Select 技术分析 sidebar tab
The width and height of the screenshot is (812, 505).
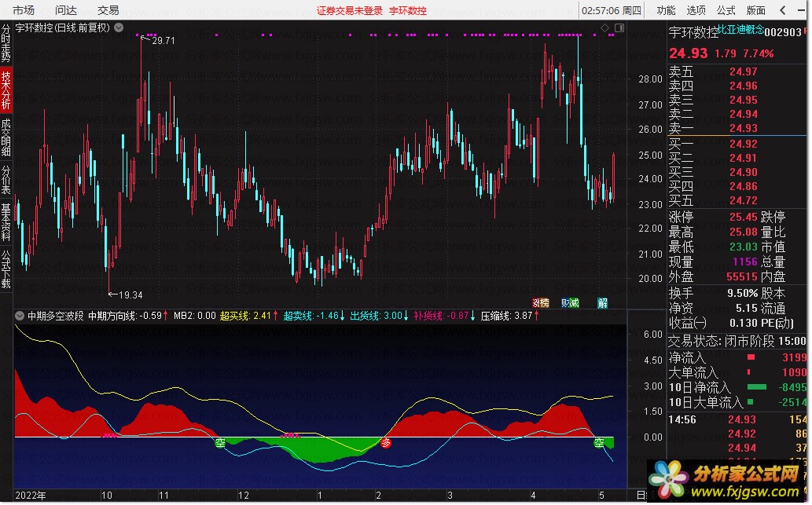(6, 90)
